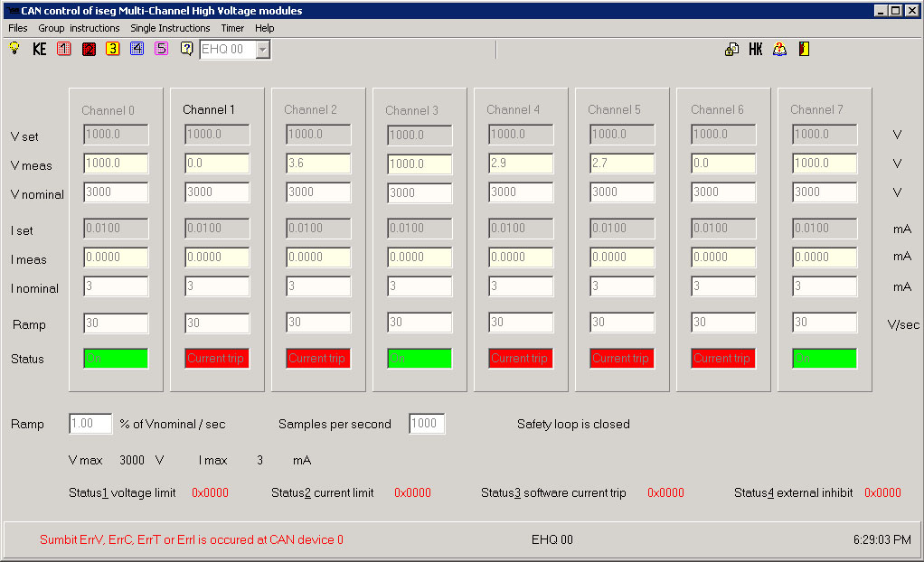Click the V set field of Channel 0
This screenshot has width=924, height=562.
point(116,135)
